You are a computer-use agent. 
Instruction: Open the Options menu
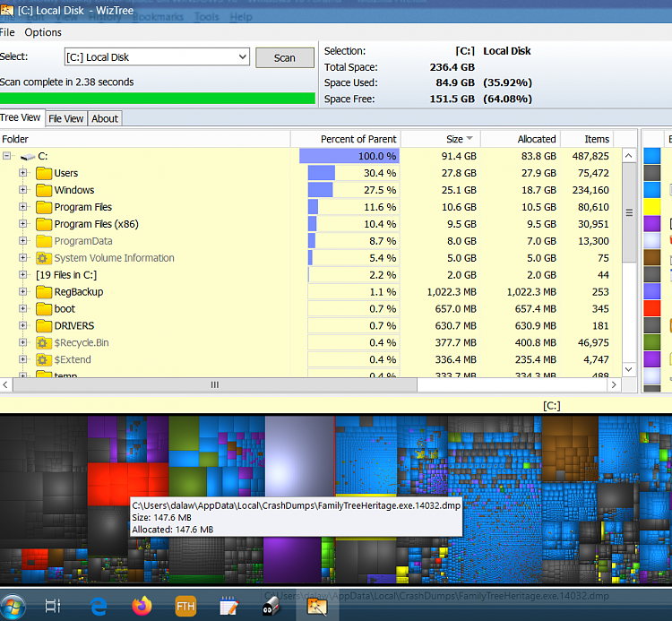[43, 32]
